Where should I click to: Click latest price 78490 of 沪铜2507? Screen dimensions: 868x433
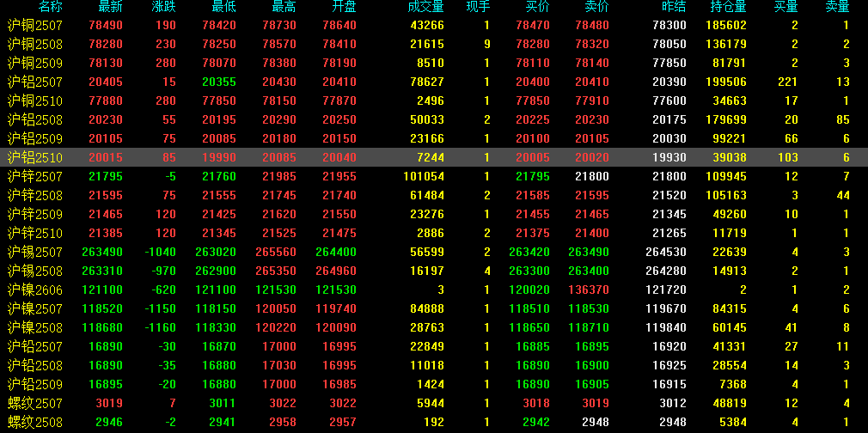tap(106, 25)
